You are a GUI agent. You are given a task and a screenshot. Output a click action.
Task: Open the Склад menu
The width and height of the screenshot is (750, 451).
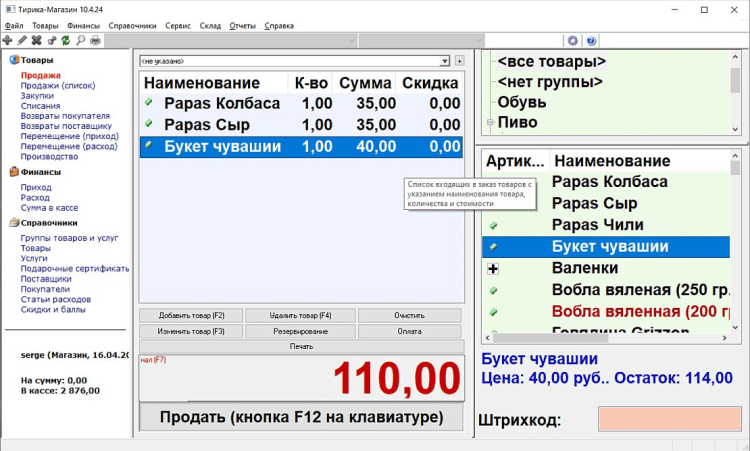(x=210, y=25)
